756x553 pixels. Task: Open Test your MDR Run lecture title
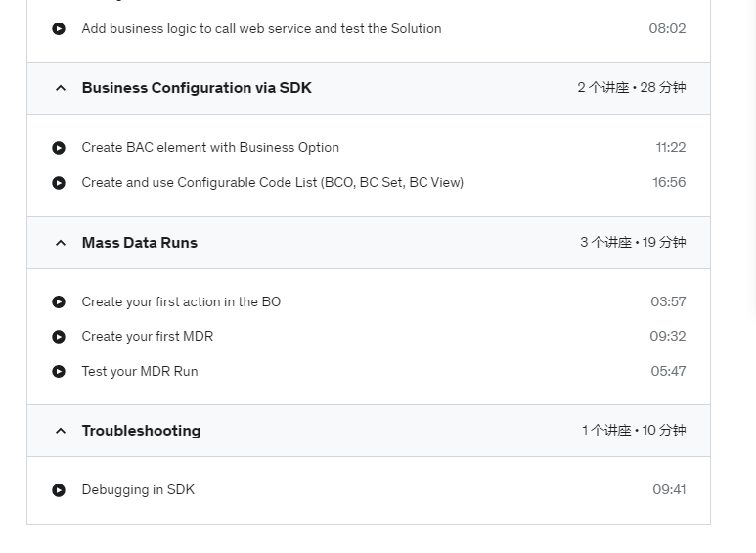point(139,371)
